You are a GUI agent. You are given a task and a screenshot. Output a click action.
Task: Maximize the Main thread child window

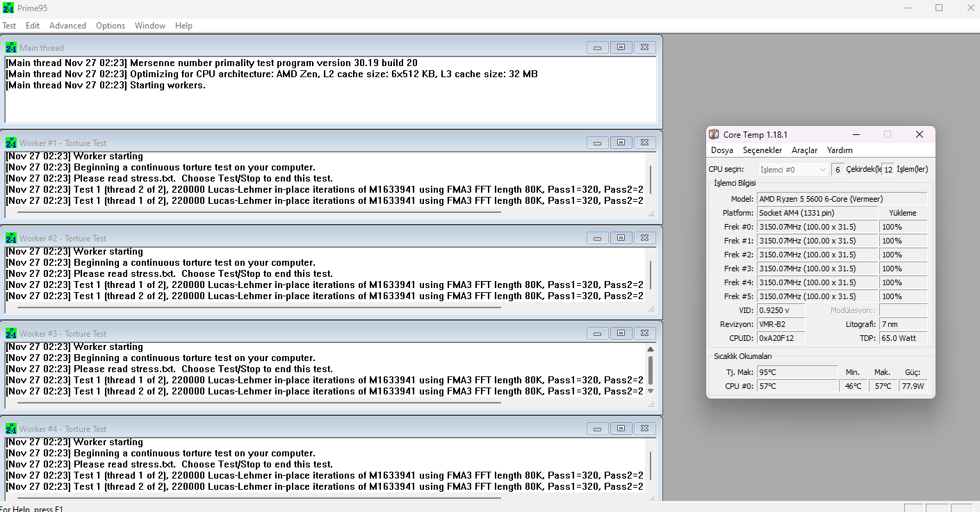(x=621, y=47)
